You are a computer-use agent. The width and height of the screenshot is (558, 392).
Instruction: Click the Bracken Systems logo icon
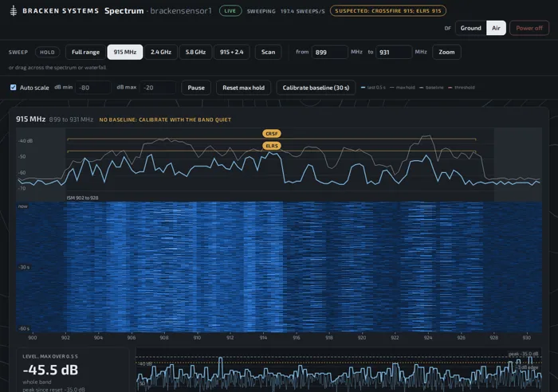pyautogui.click(x=14, y=10)
